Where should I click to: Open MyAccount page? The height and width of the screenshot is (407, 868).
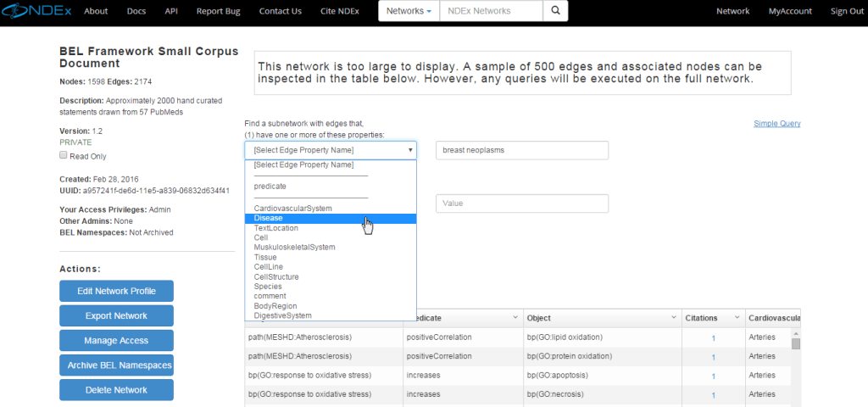click(x=790, y=11)
